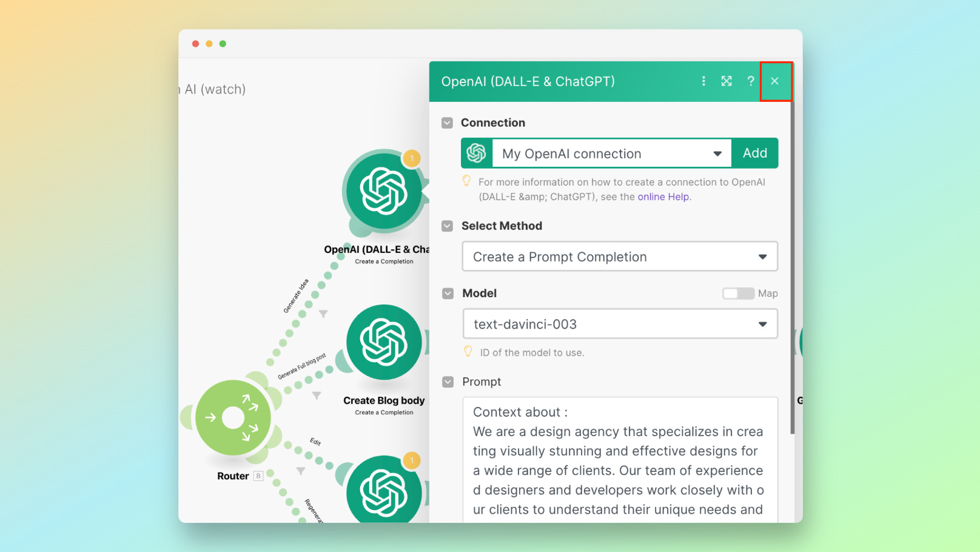
Task: Click the 'Edit' route label
Action: click(x=315, y=441)
